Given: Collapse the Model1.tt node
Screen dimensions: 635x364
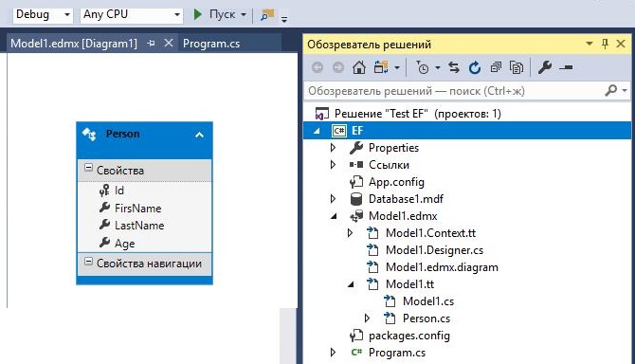Looking at the screenshot, I should (351, 284).
